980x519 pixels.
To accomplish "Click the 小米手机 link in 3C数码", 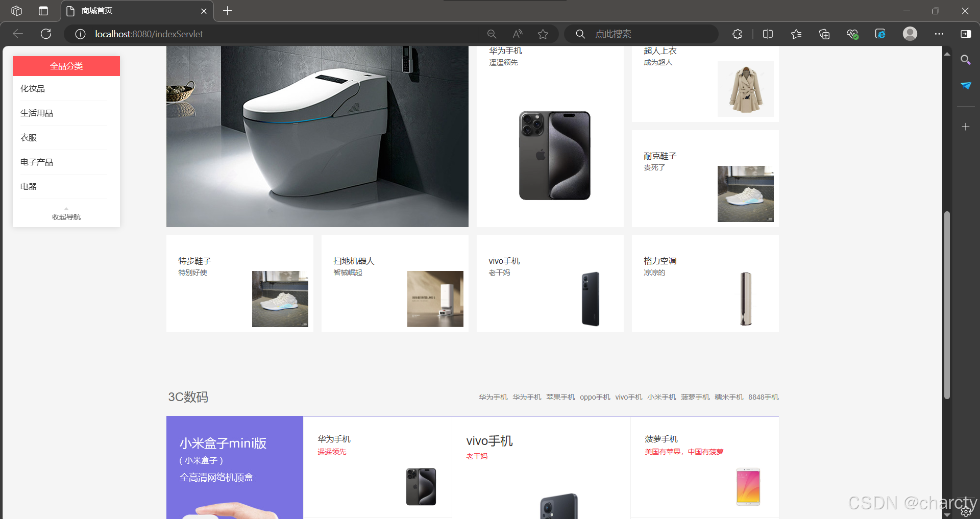I will pos(661,397).
